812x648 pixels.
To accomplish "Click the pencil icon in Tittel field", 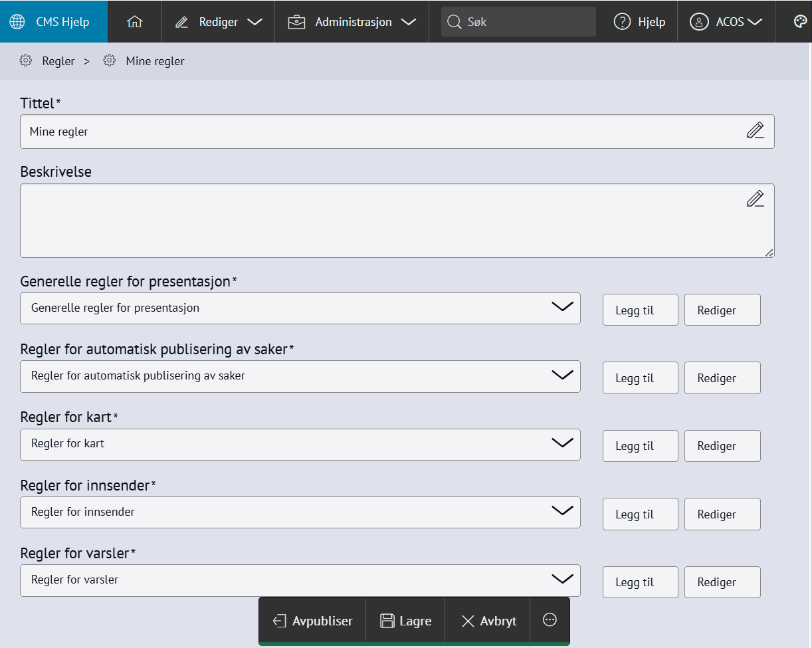I will click(755, 131).
